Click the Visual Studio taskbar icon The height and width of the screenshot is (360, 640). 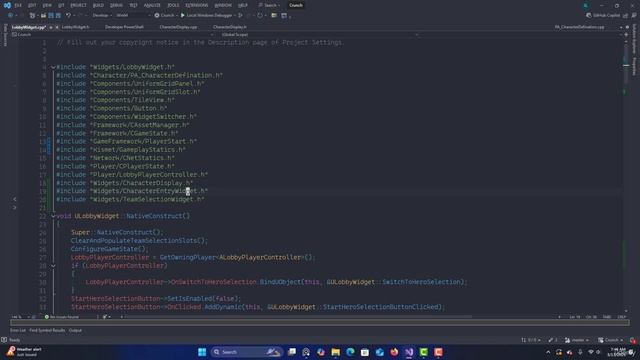(x=409, y=352)
